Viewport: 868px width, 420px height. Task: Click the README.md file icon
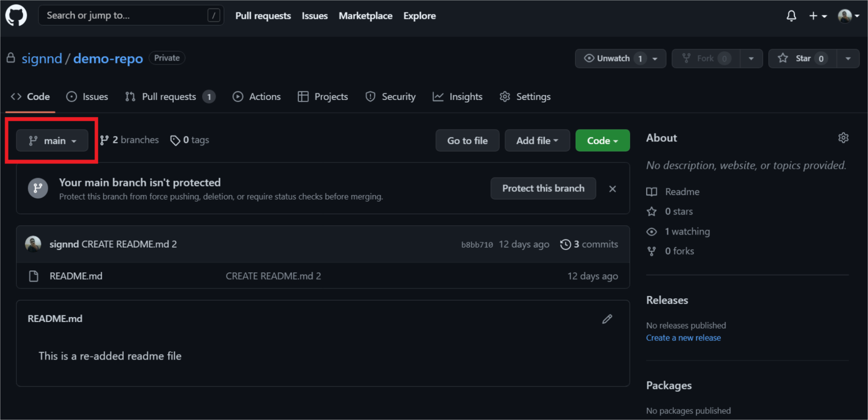click(x=33, y=276)
